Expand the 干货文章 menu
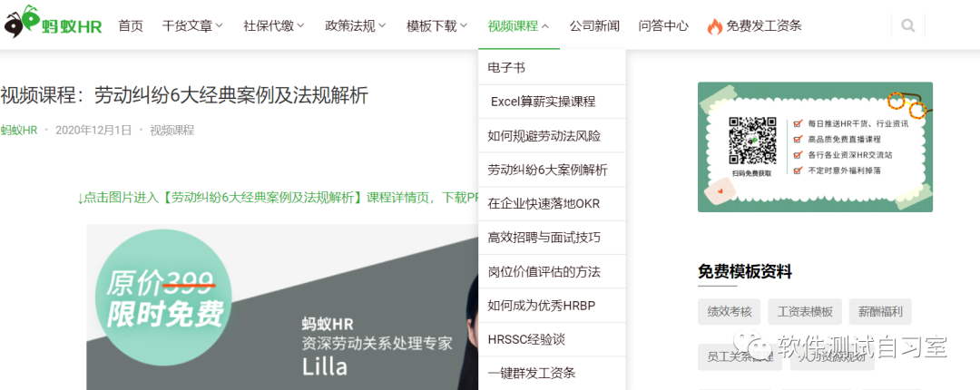Screen dimensions: 980x390 [x=192, y=25]
